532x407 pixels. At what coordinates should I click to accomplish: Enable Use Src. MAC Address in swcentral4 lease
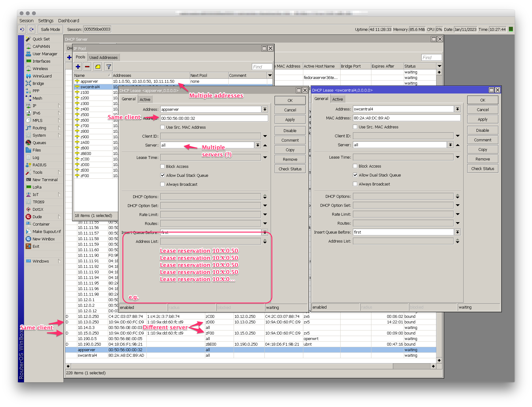tap(355, 127)
